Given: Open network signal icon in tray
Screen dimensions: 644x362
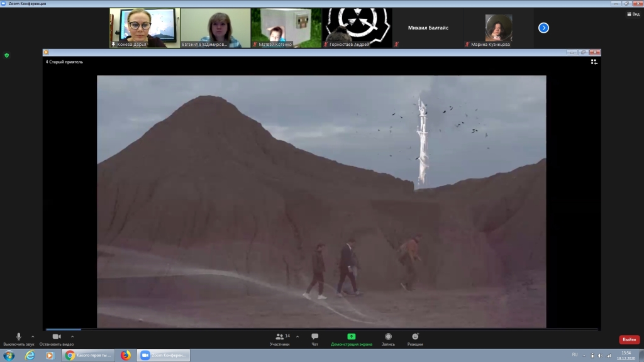Looking at the screenshot, I should click(609, 356).
